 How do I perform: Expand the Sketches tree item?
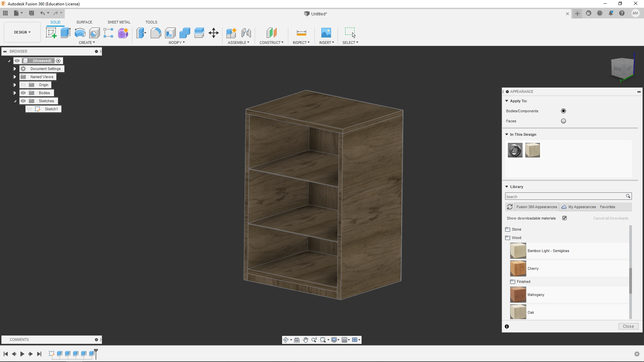15,101
